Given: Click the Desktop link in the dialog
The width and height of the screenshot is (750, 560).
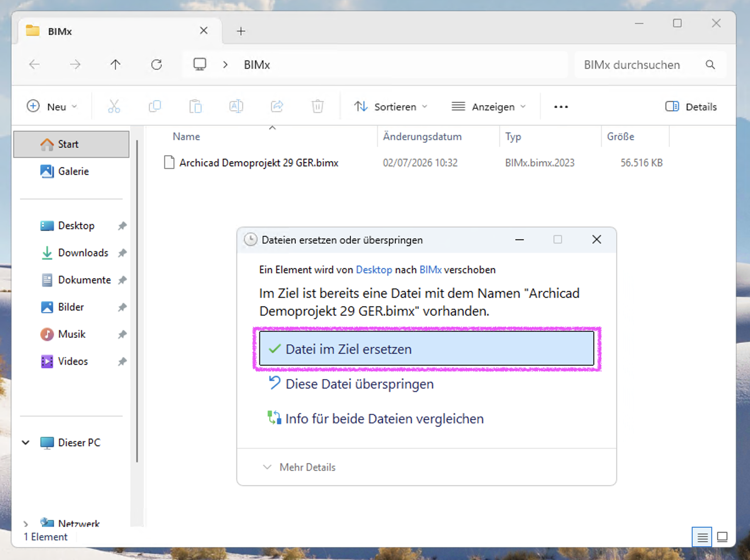Looking at the screenshot, I should (374, 270).
